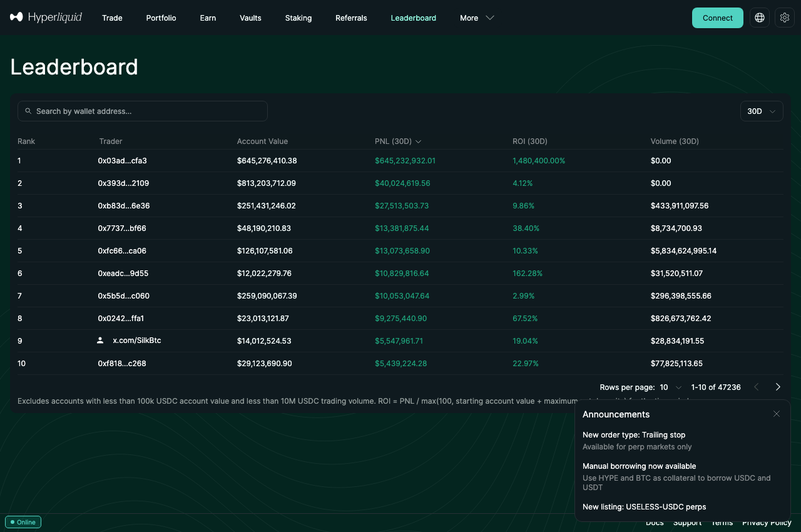Go to previous leaderboard page arrow

click(757, 387)
